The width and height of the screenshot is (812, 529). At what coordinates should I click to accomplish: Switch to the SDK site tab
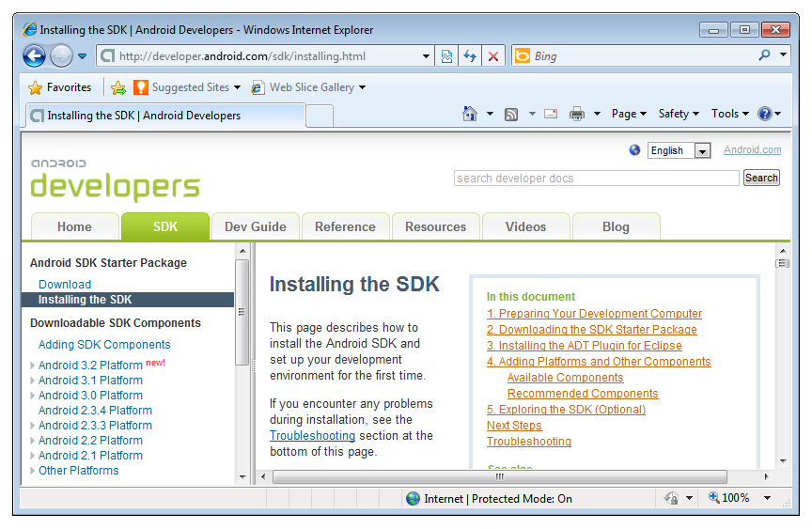point(165,226)
